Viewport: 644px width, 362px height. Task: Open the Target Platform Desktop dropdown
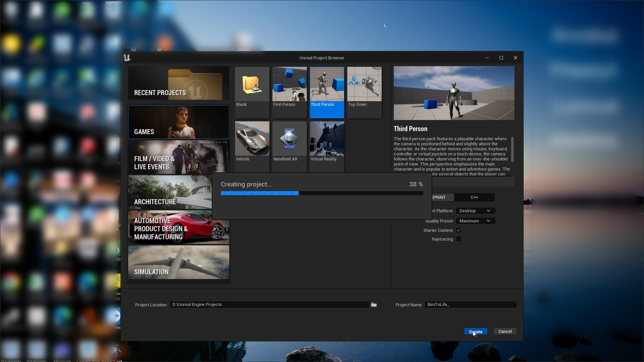475,211
